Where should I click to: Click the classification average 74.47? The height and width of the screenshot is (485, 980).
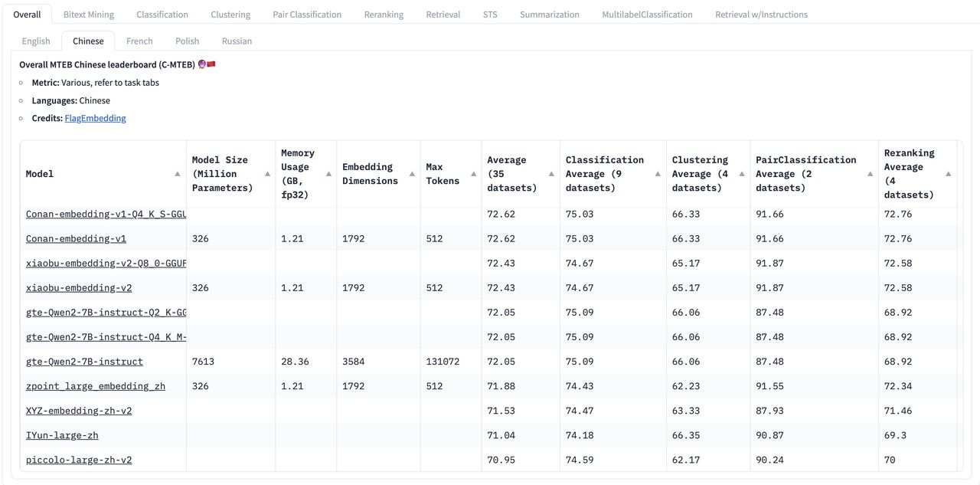pyautogui.click(x=580, y=410)
